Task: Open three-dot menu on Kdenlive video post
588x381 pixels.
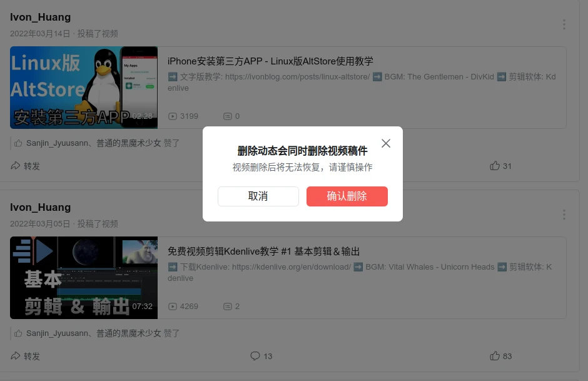Action: point(564,215)
